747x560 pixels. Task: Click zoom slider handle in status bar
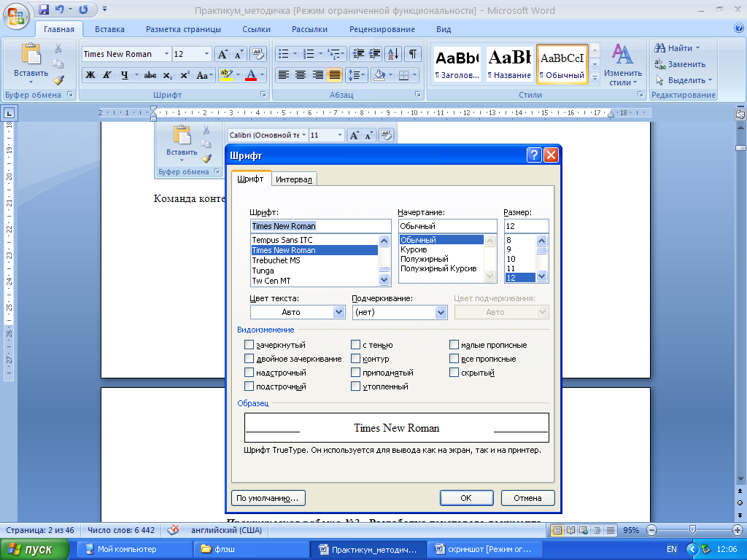click(693, 529)
